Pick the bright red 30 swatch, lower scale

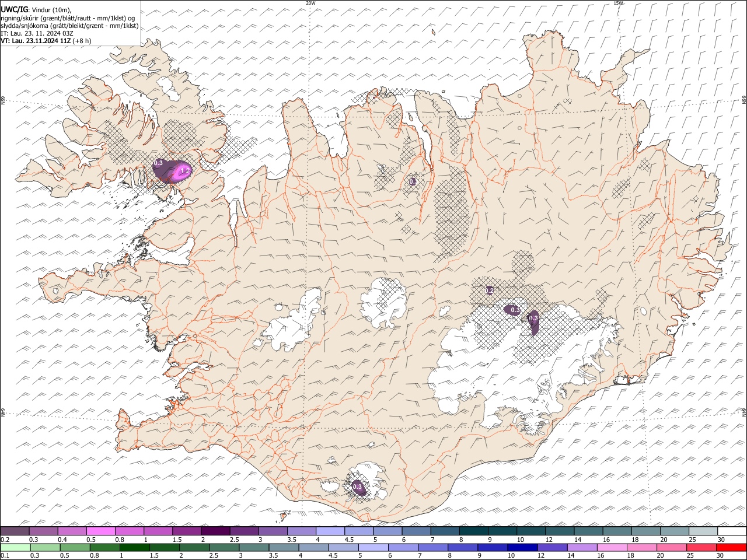[x=731, y=547]
